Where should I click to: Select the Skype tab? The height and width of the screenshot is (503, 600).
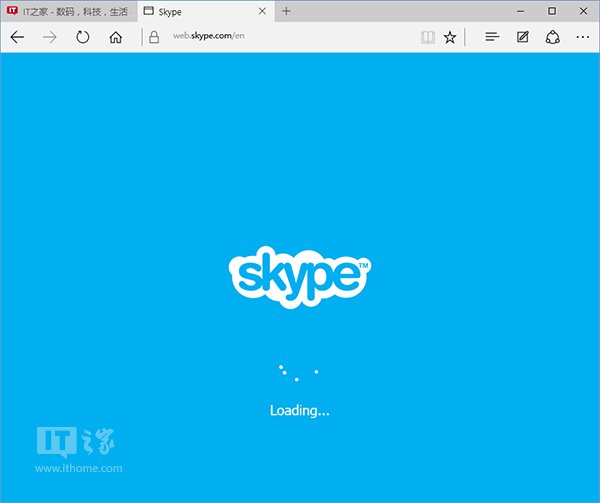click(206, 11)
